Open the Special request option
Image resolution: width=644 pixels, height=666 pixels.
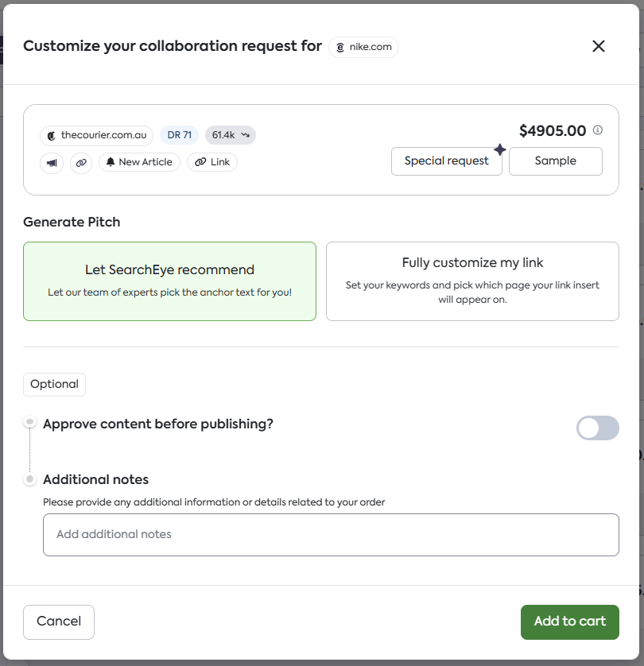click(x=446, y=161)
